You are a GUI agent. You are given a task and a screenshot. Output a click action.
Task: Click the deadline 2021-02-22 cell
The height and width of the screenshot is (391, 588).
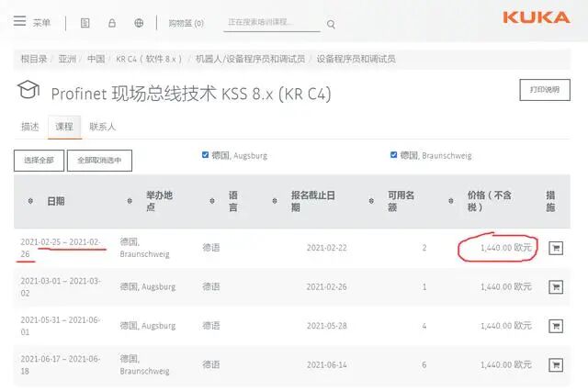(327, 248)
